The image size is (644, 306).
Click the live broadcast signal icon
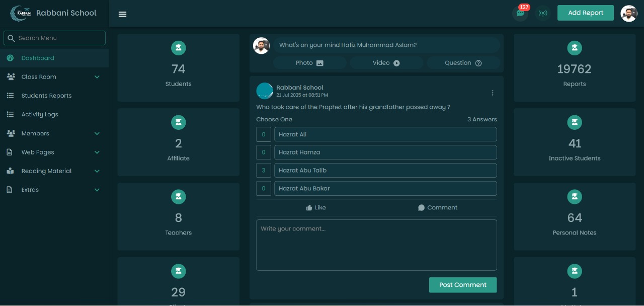tap(543, 13)
